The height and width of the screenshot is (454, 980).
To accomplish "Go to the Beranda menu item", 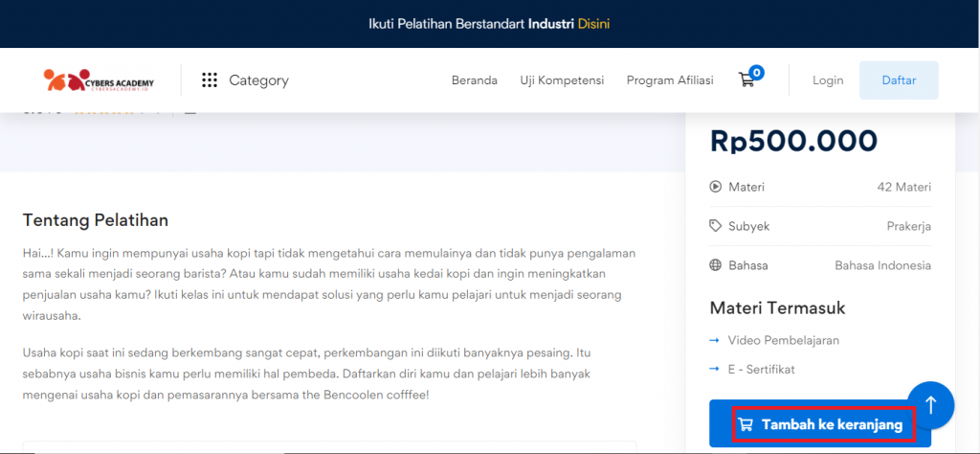I will point(474,80).
